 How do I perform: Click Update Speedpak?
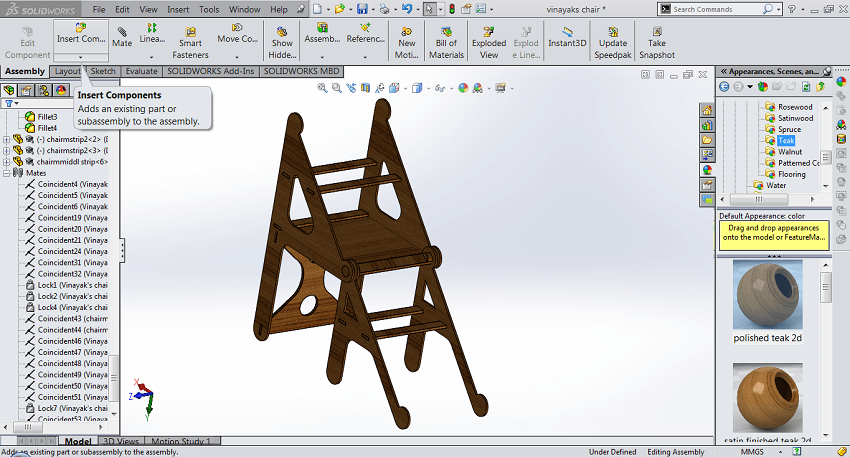coord(613,43)
